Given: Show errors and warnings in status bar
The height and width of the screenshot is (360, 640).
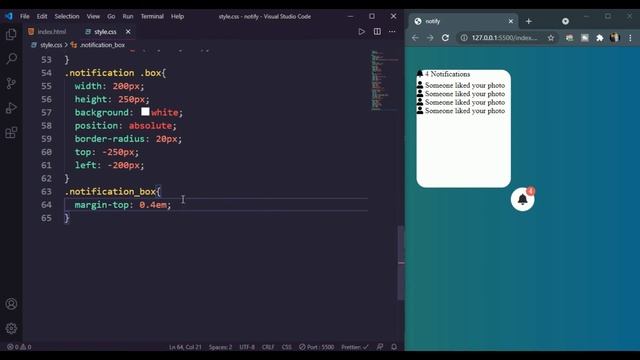Looking at the screenshot, I should pos(19,347).
